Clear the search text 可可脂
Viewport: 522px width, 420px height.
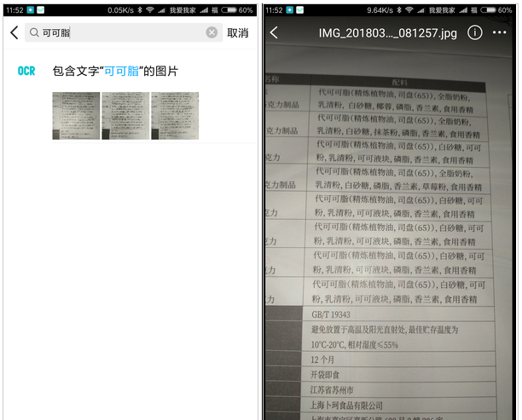coord(212,32)
